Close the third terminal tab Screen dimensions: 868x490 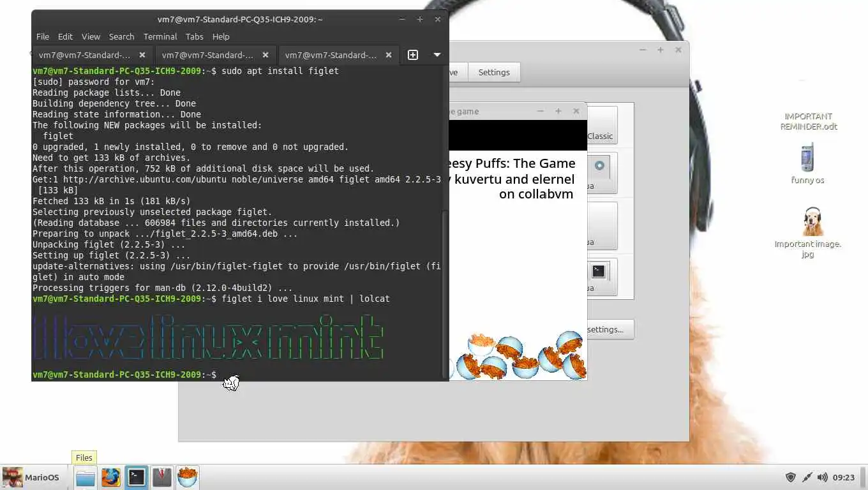click(389, 55)
